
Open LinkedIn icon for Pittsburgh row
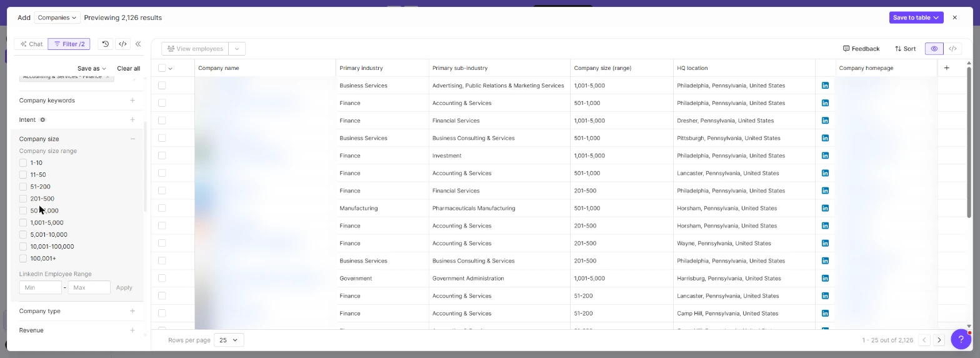coord(825,137)
